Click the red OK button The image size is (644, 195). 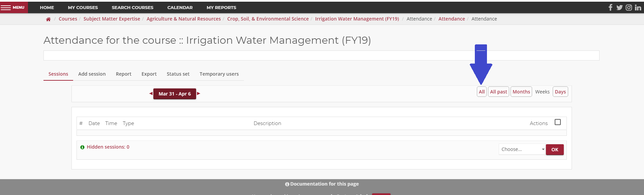coord(555,150)
